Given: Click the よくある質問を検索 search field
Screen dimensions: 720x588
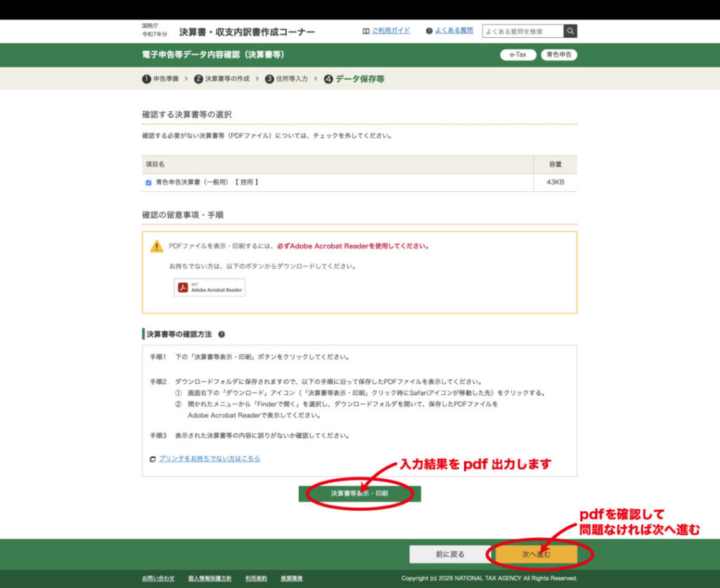Looking at the screenshot, I should pos(522,32).
